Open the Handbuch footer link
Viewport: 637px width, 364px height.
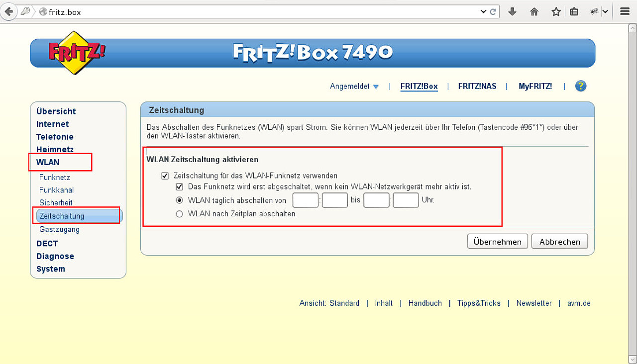425,303
